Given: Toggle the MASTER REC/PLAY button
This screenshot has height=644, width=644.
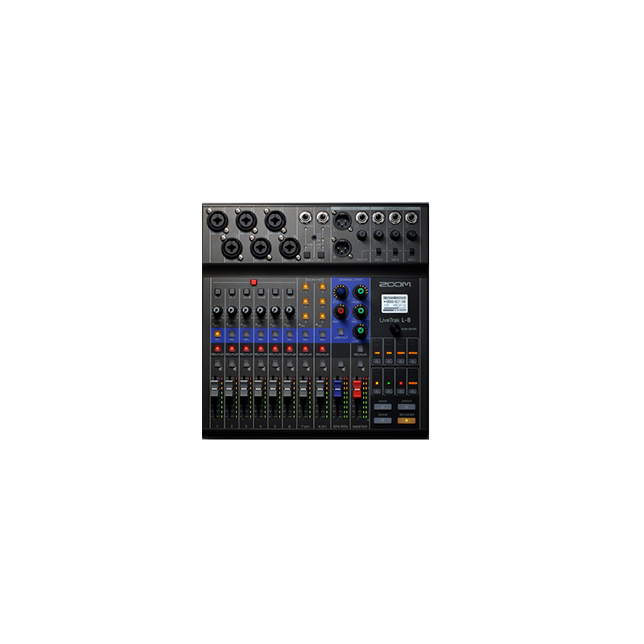Looking at the screenshot, I should 360,349.
